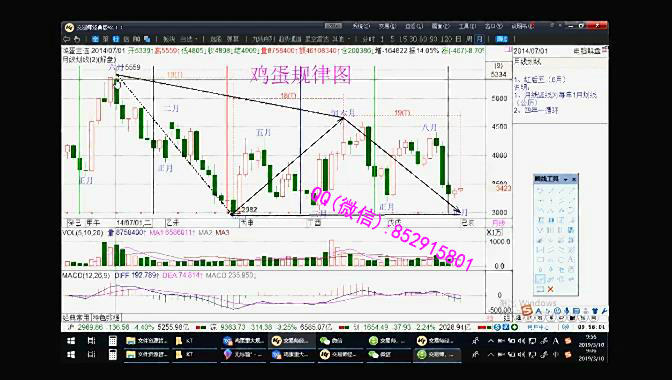The image size is (672, 380).
Task: Open the 窗口(W) menu
Action: point(493,27)
